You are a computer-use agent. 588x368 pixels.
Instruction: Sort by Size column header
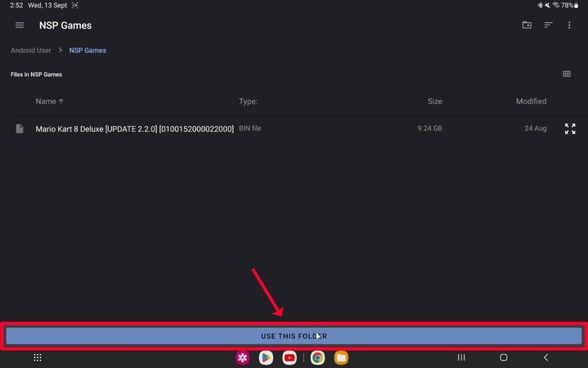(435, 101)
